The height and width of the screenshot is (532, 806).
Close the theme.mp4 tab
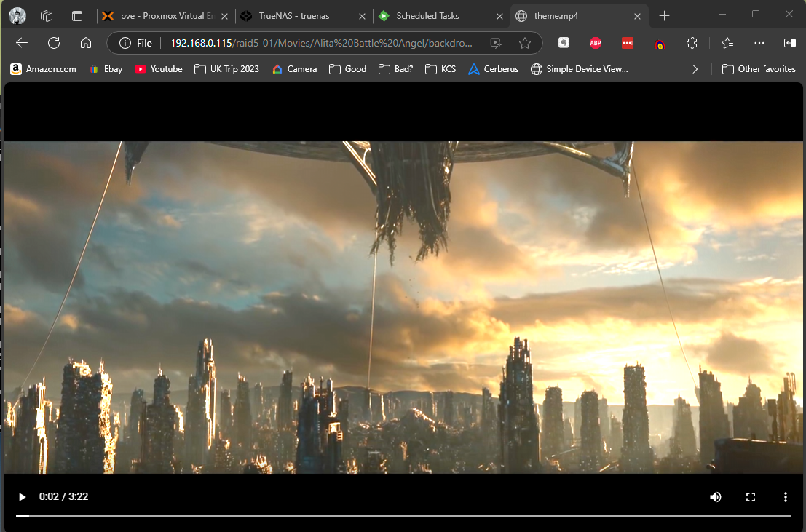click(x=637, y=17)
